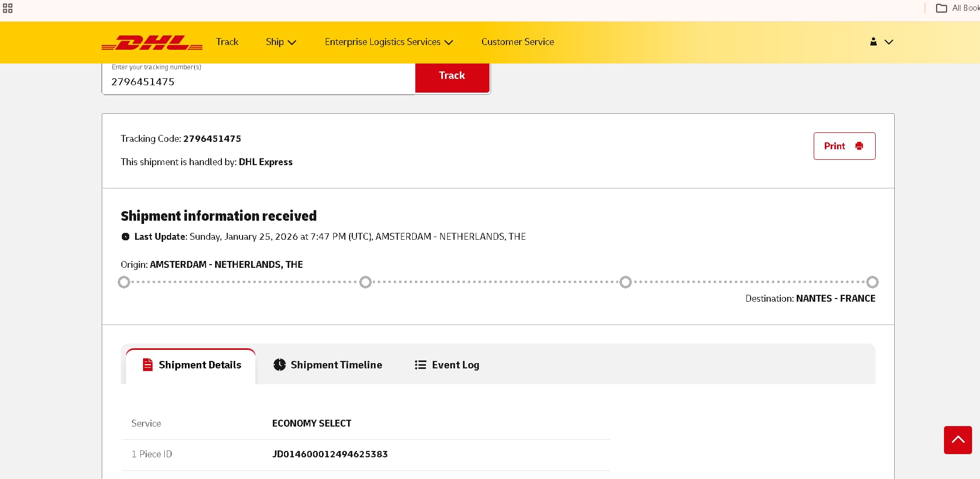Click the printer icon in Print button
Screen dimensions: 980x479
point(859,146)
